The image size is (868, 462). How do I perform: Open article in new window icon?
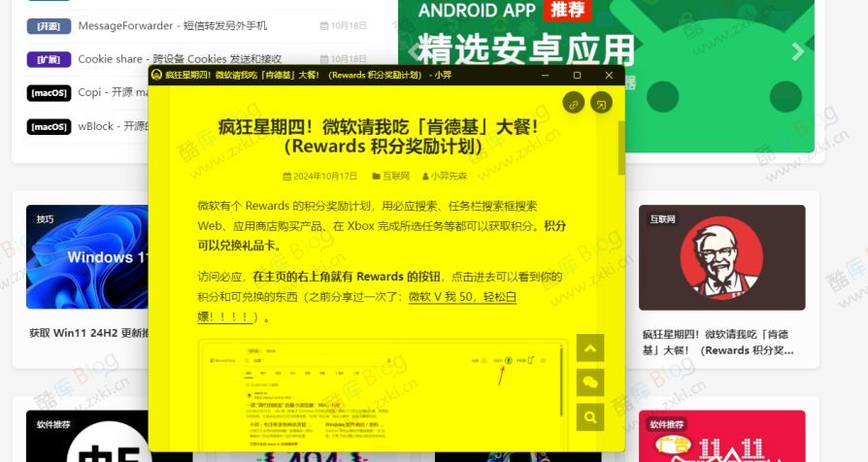coord(601,104)
